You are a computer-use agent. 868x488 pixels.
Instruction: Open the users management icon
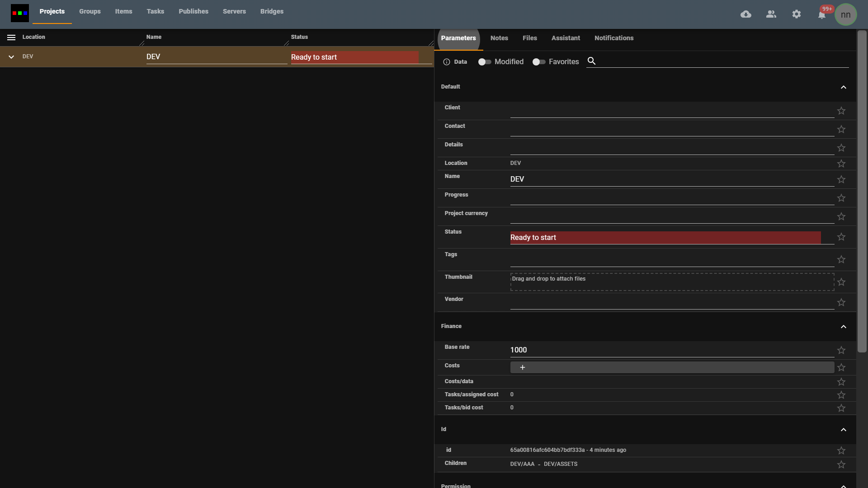771,14
